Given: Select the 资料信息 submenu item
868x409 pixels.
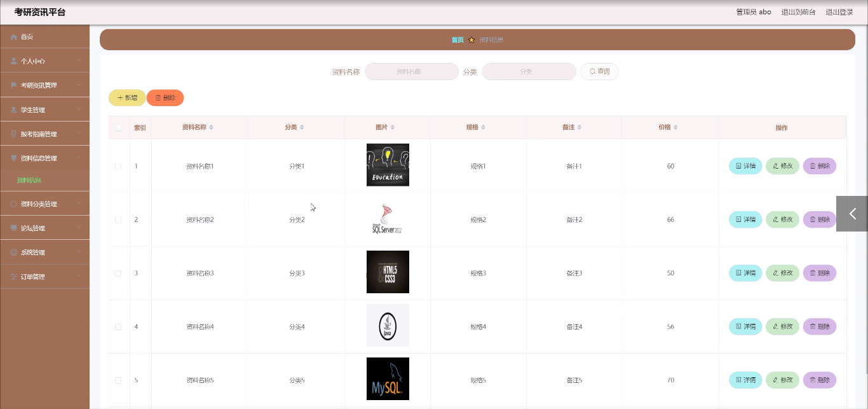Looking at the screenshot, I should click(x=44, y=181).
